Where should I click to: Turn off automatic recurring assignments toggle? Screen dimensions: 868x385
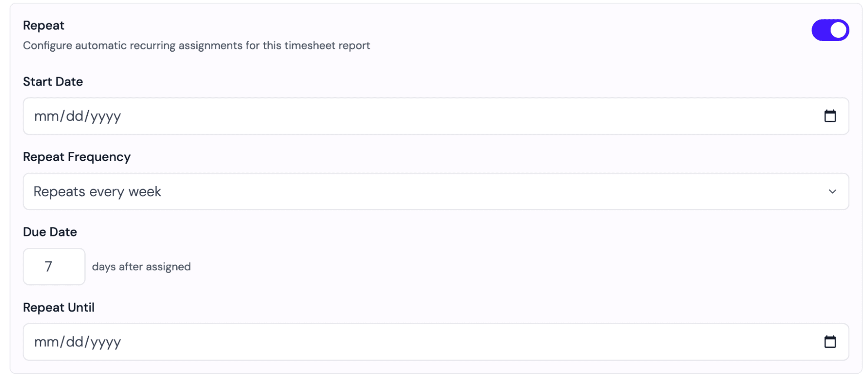[830, 30]
